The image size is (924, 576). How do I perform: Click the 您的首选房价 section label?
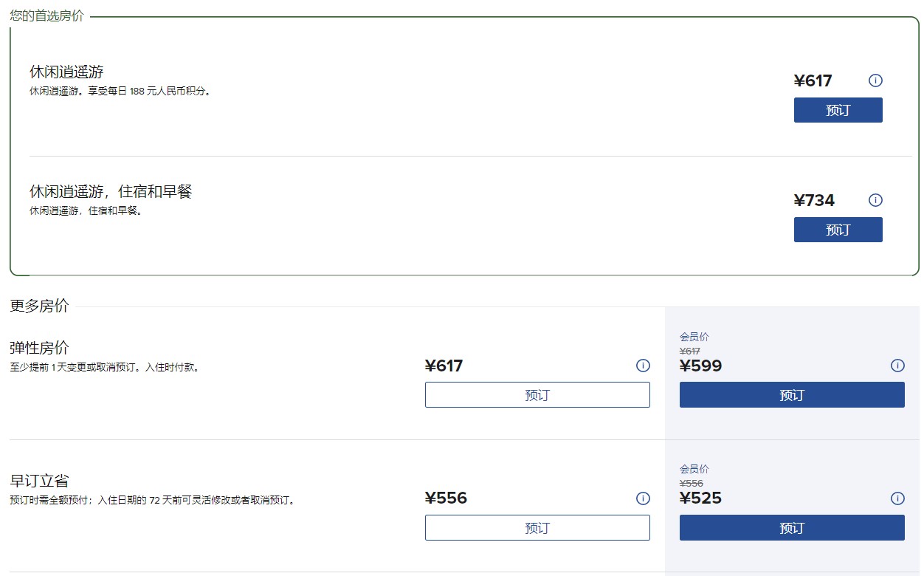click(x=46, y=16)
